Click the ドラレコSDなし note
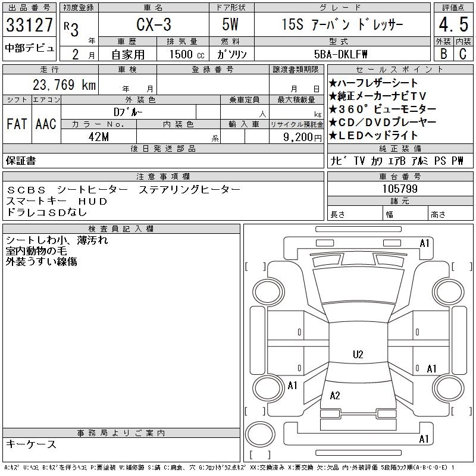 point(46,212)
